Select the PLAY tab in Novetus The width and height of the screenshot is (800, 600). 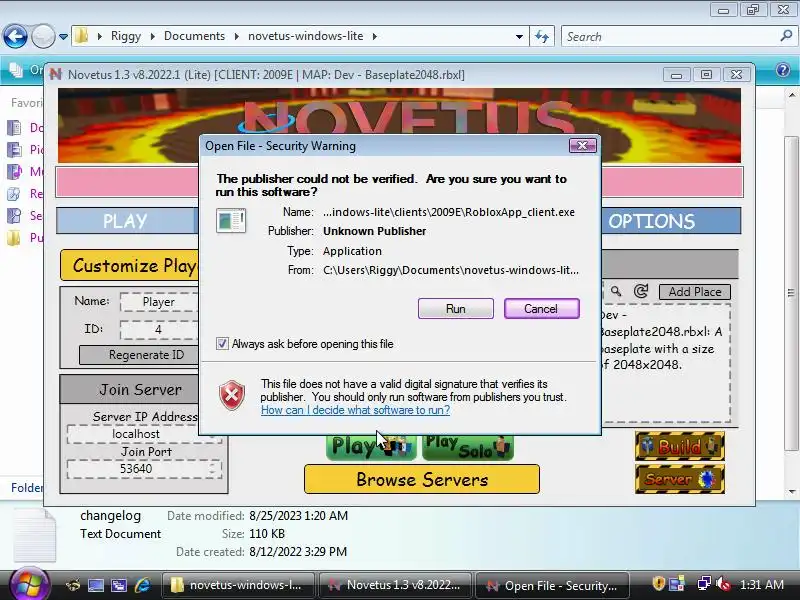click(126, 221)
